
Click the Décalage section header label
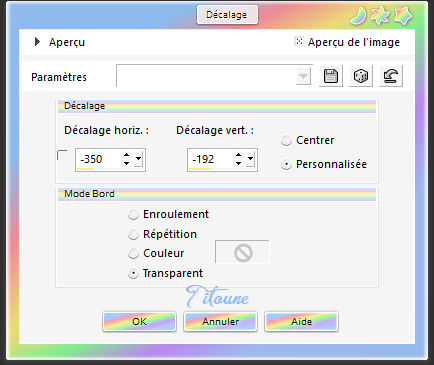coord(85,106)
